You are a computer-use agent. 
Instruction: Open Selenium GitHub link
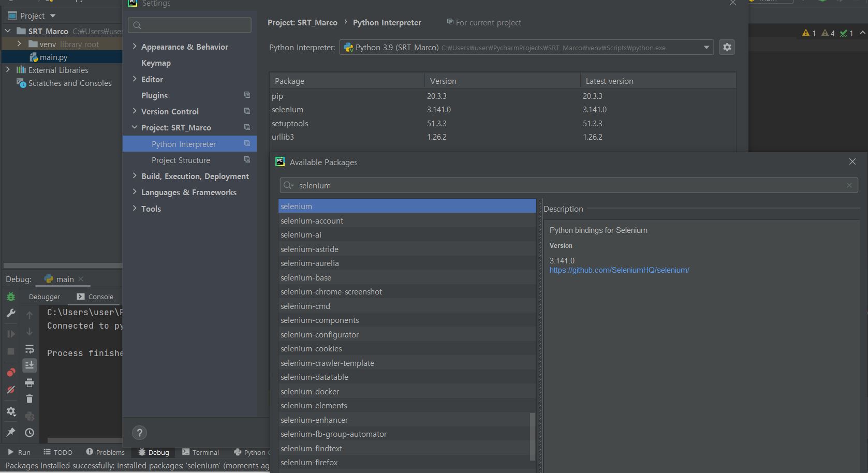pos(619,270)
